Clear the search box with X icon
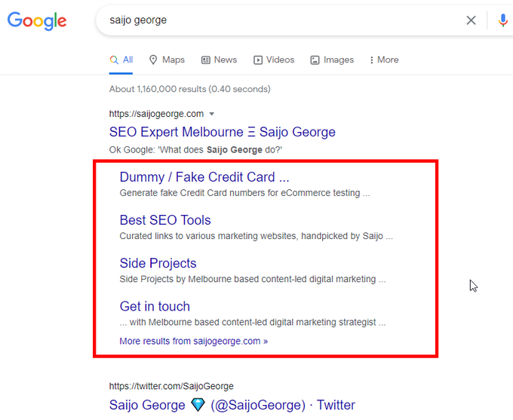This screenshot has width=513, height=420. point(471,20)
